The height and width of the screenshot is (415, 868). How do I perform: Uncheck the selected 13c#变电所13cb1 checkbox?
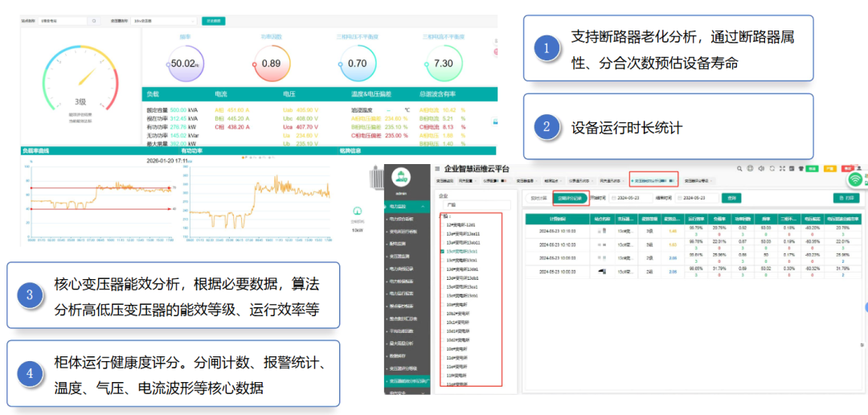tap(441, 252)
